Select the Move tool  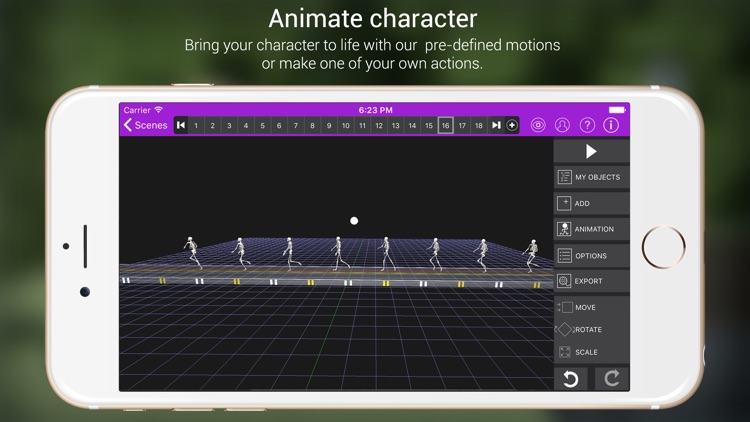[591, 307]
